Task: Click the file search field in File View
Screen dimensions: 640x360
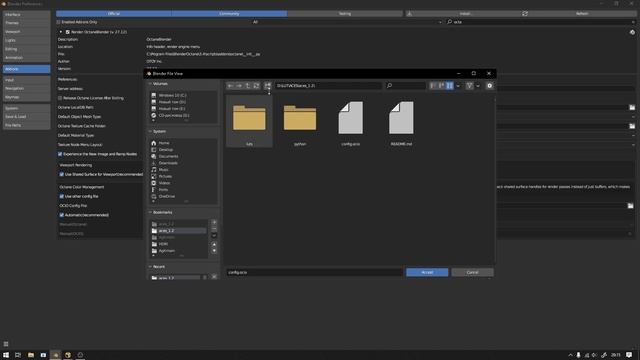Action: coord(406,86)
